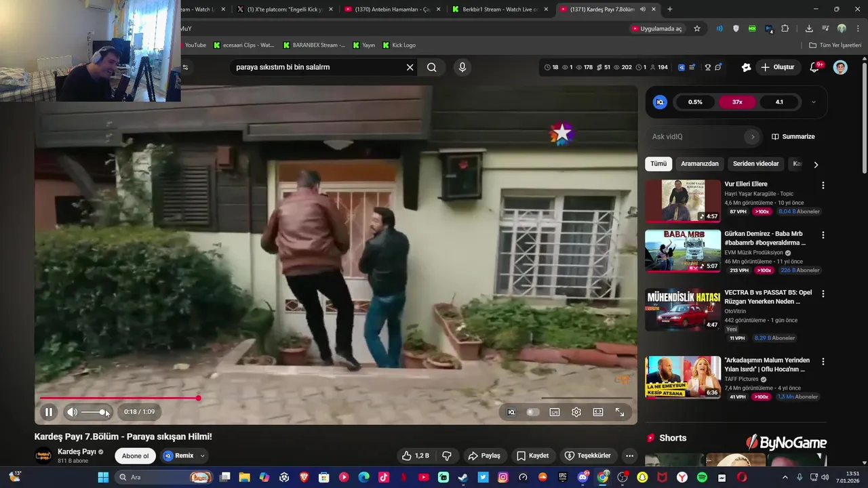Open options for Vur Elleri Ellere
Screen dimensions: 868x488
(823, 185)
